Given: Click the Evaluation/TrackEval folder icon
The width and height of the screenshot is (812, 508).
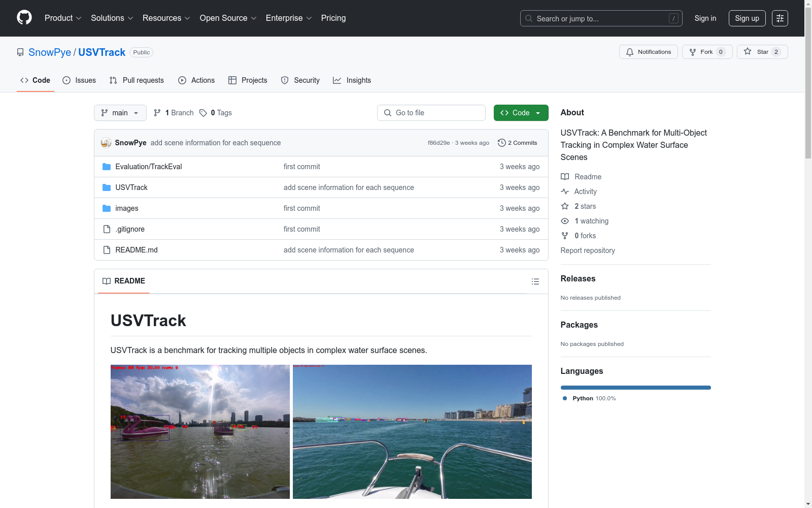Looking at the screenshot, I should [107, 167].
